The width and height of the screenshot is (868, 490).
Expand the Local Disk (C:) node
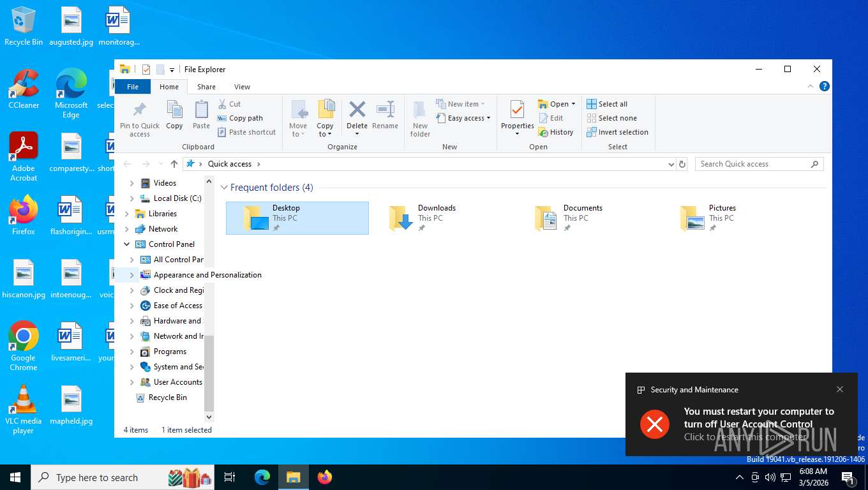click(x=132, y=198)
